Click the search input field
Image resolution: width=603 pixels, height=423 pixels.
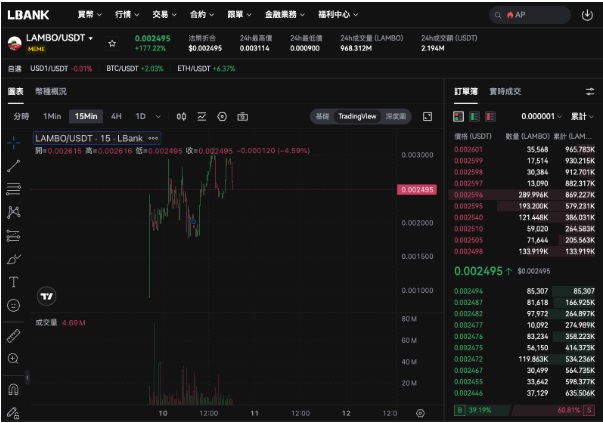pyautogui.click(x=530, y=15)
